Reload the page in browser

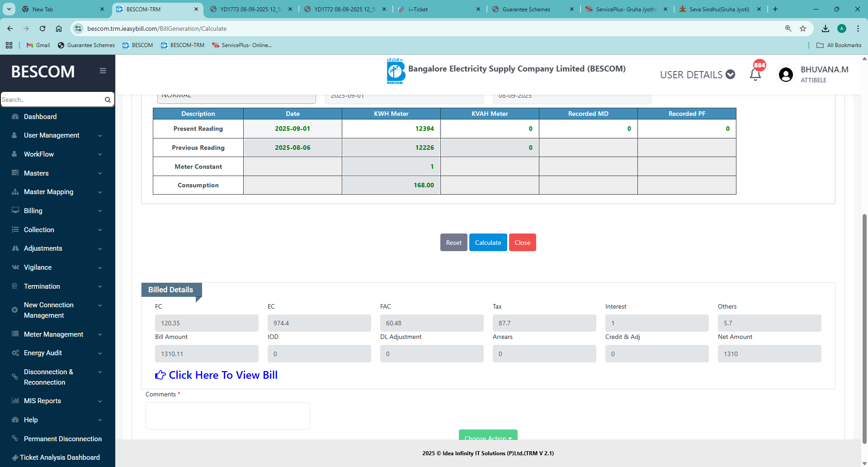coord(42,29)
